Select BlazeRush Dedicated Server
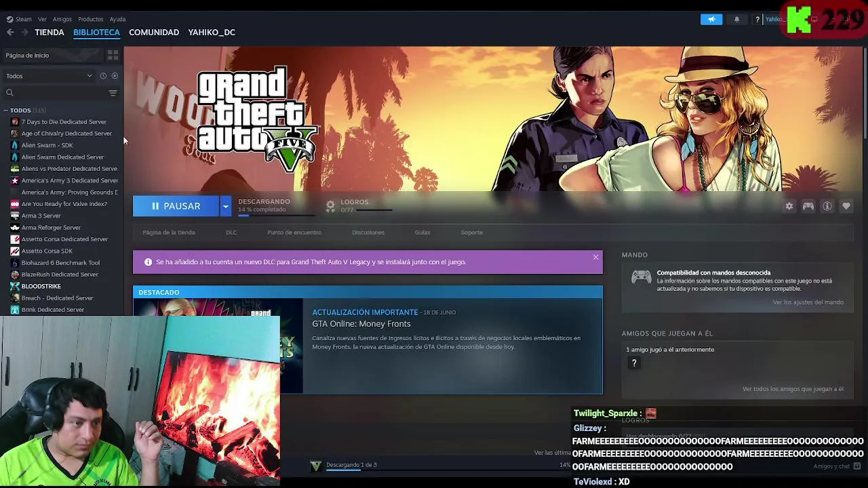This screenshot has height=488, width=868. tap(61, 274)
